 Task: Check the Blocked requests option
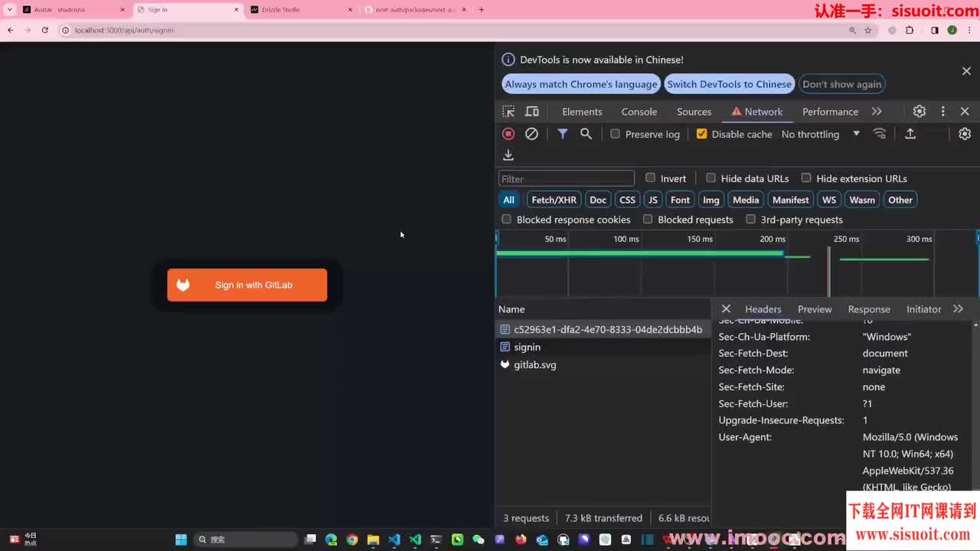(x=648, y=220)
